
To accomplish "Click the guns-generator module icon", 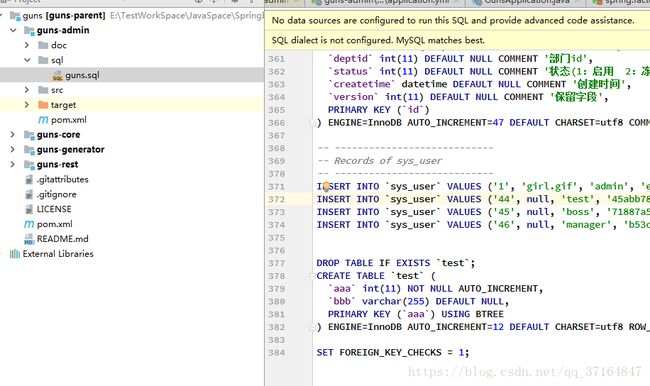I will [x=29, y=150].
